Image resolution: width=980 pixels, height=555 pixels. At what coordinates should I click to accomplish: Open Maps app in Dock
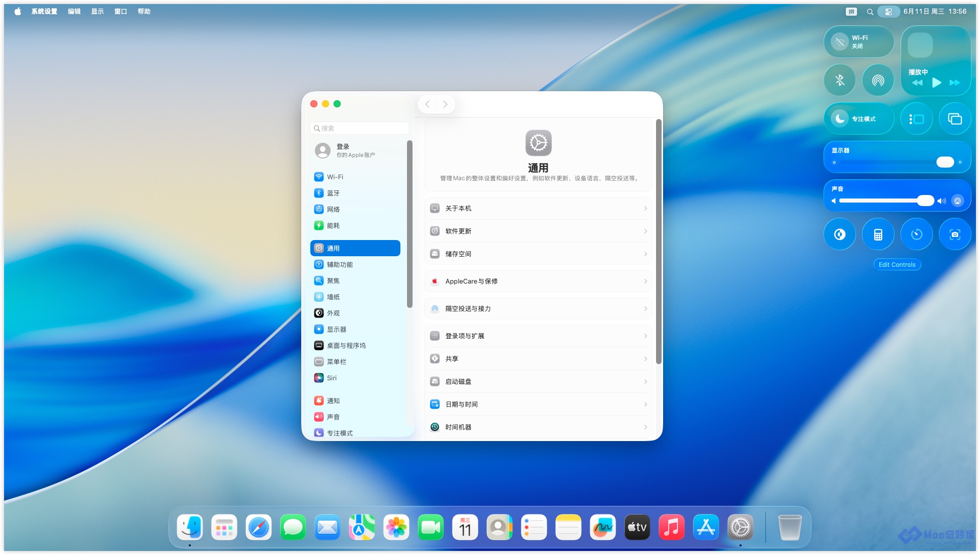(x=362, y=527)
